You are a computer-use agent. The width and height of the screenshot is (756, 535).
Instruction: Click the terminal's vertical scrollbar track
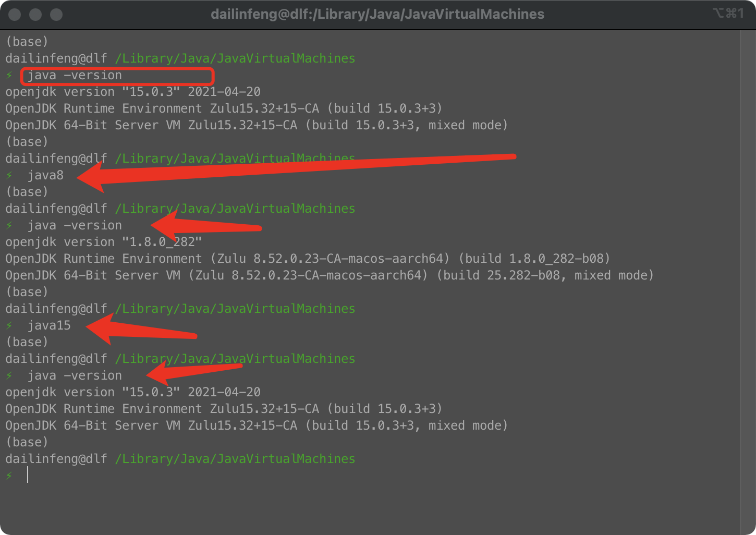tap(748, 282)
